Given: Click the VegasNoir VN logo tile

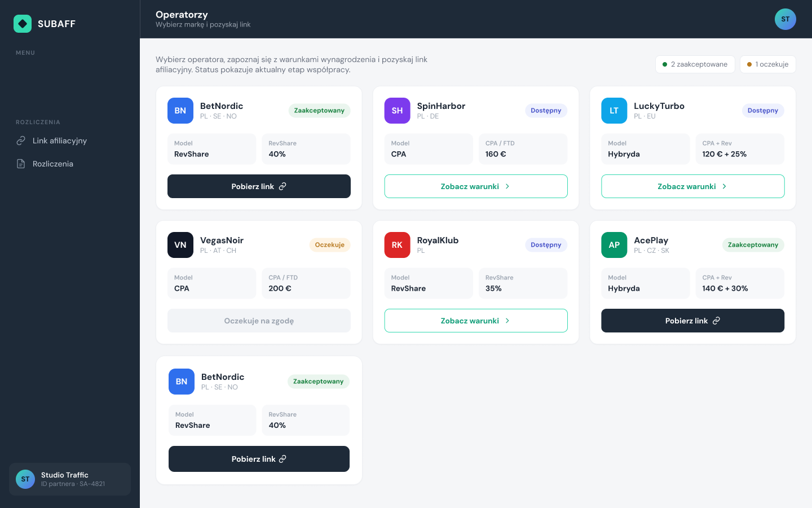Looking at the screenshot, I should tap(180, 245).
